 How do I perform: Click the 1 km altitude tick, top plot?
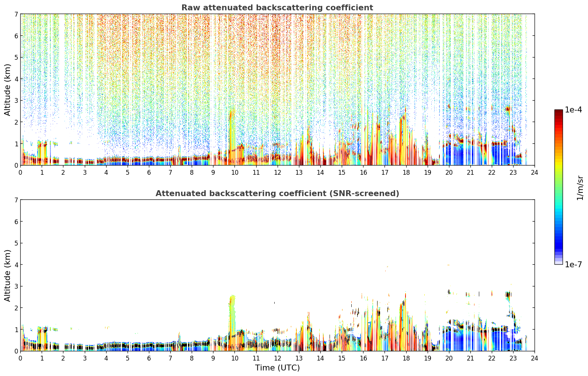(16, 144)
